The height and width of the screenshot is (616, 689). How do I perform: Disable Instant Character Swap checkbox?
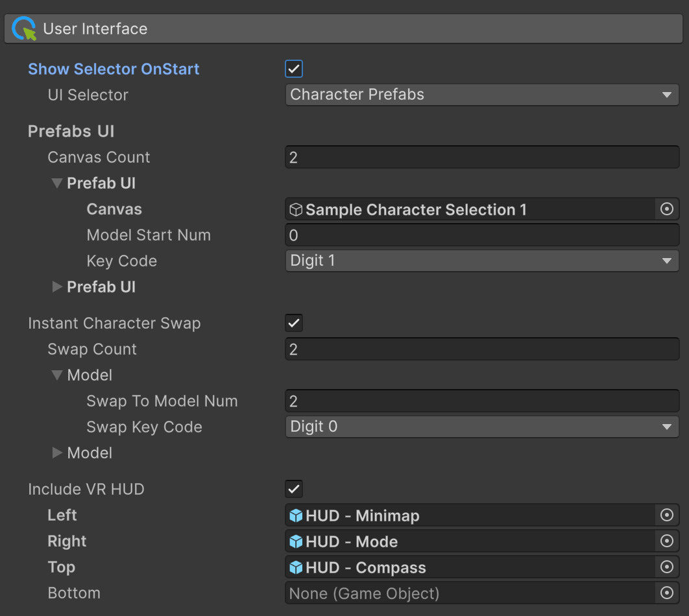click(x=294, y=323)
